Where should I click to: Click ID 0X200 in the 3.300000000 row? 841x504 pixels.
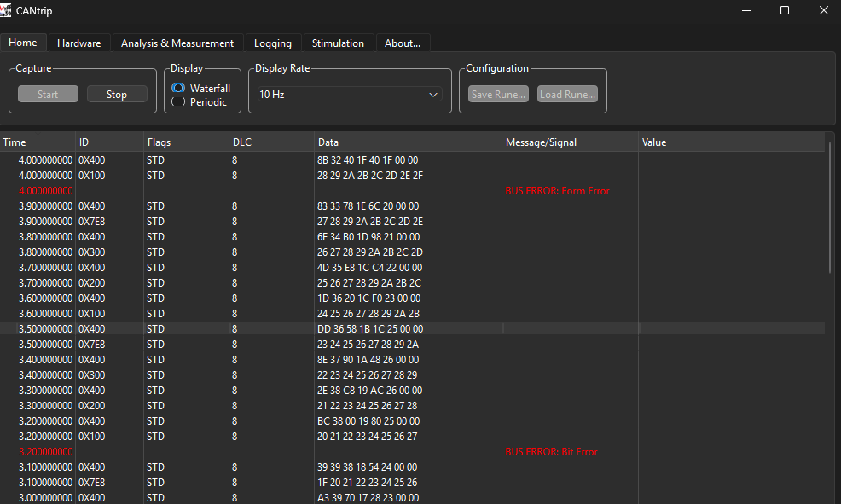click(x=92, y=406)
